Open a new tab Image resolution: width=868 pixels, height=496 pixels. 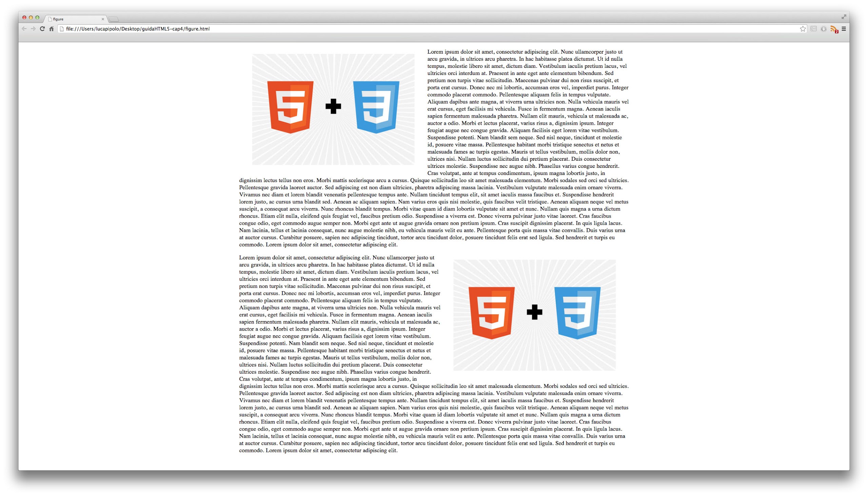tap(114, 19)
